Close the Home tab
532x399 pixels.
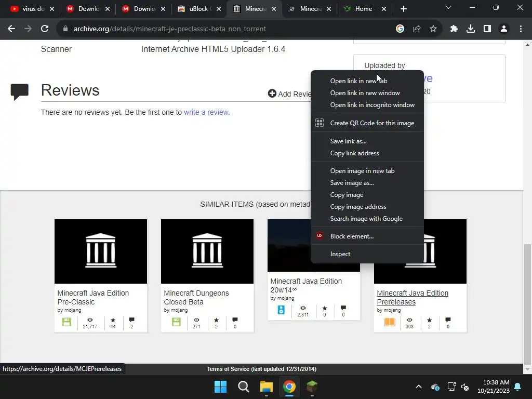pyautogui.click(x=384, y=9)
